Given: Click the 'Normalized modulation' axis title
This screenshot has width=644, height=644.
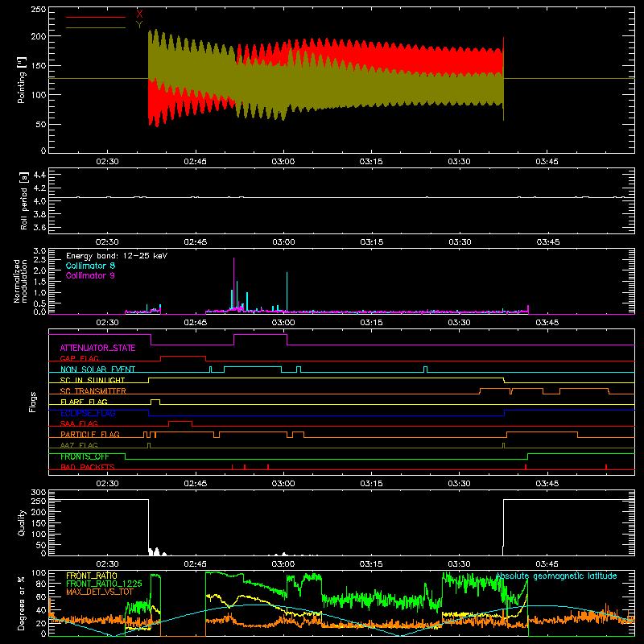Looking at the screenshot, I should [21, 281].
